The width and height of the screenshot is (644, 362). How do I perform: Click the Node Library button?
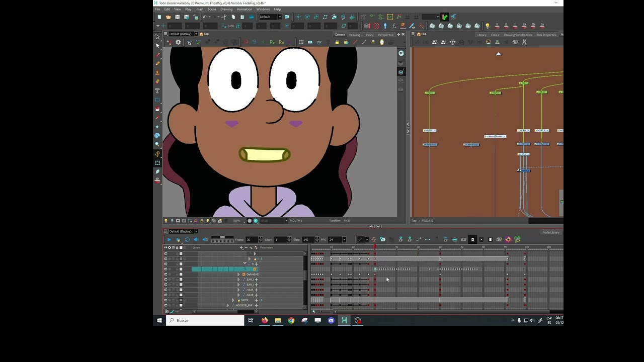551,232
